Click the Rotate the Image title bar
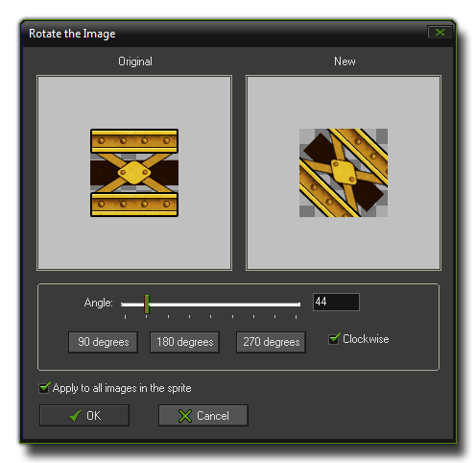The width and height of the screenshot is (476, 463). (224, 34)
